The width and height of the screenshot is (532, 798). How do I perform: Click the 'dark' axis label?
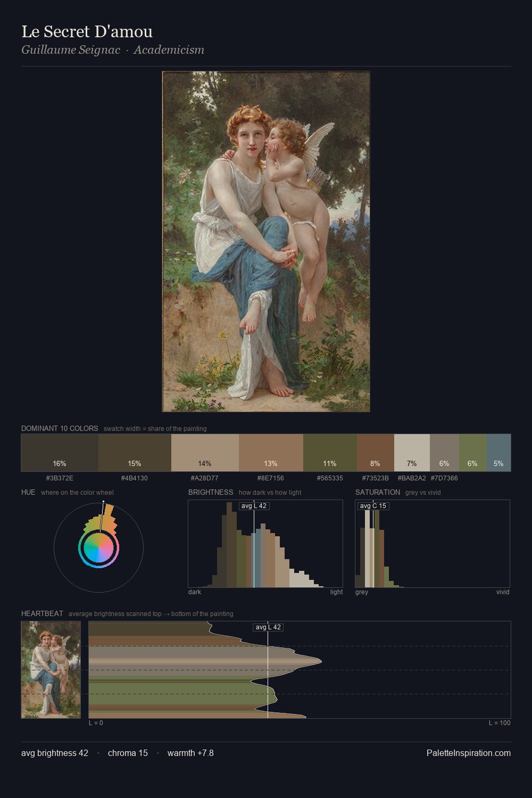195,592
